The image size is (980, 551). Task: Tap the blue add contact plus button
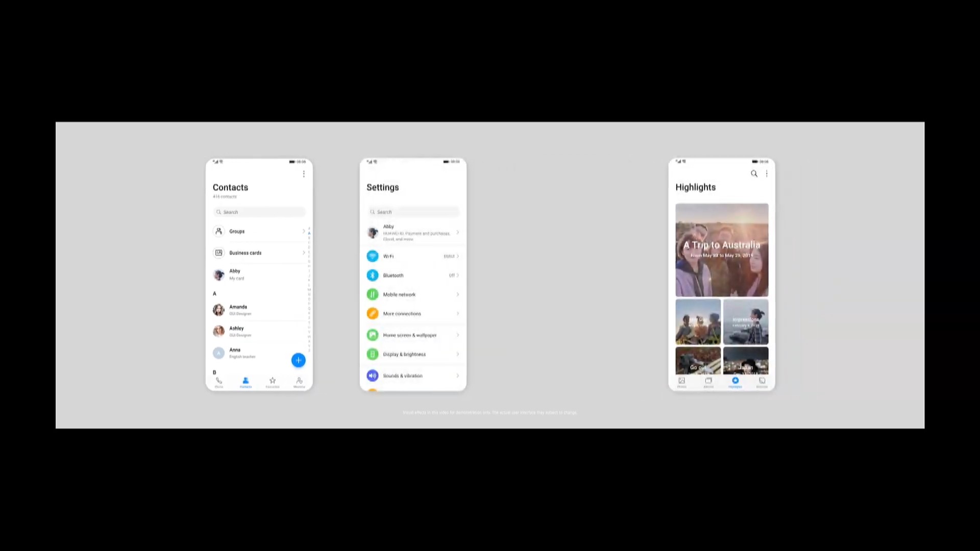[299, 360]
